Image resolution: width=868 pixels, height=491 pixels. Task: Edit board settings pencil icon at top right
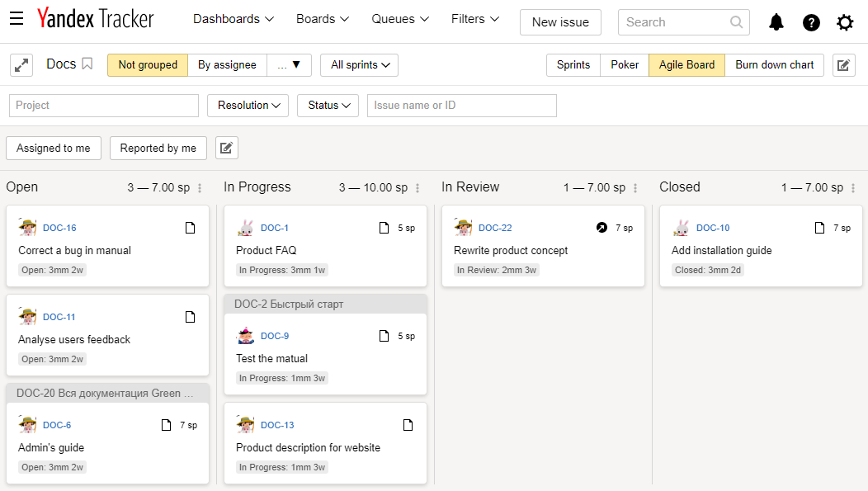tap(843, 65)
